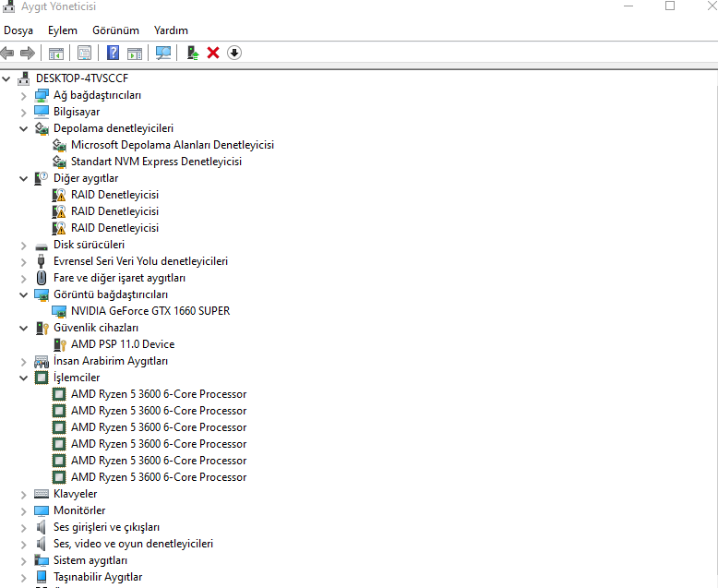Screen dimensions: 718x588
Task: Collapse the İşlemciler node
Action: pyautogui.click(x=23, y=378)
